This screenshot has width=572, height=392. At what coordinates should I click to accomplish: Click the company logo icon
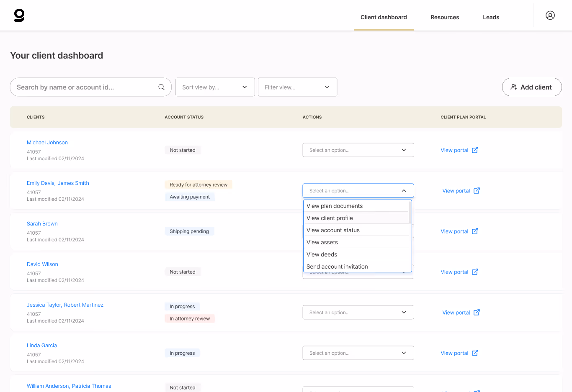pos(19,15)
